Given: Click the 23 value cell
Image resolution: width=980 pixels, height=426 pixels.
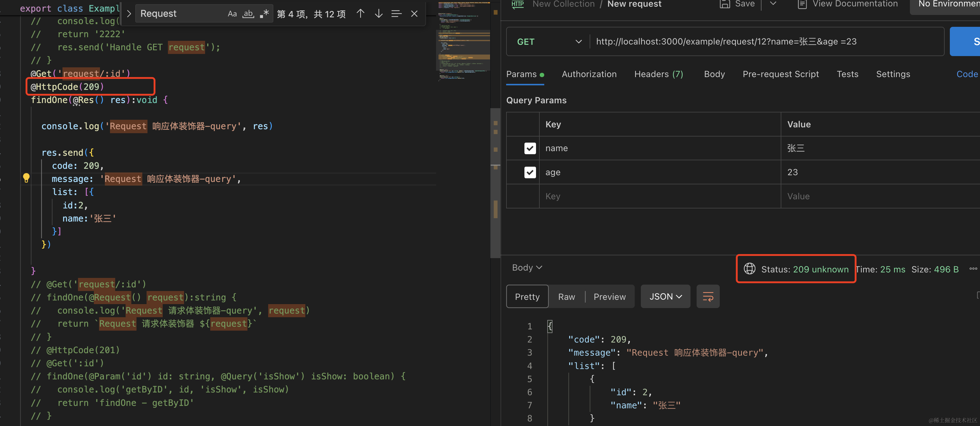Looking at the screenshot, I should 880,172.
